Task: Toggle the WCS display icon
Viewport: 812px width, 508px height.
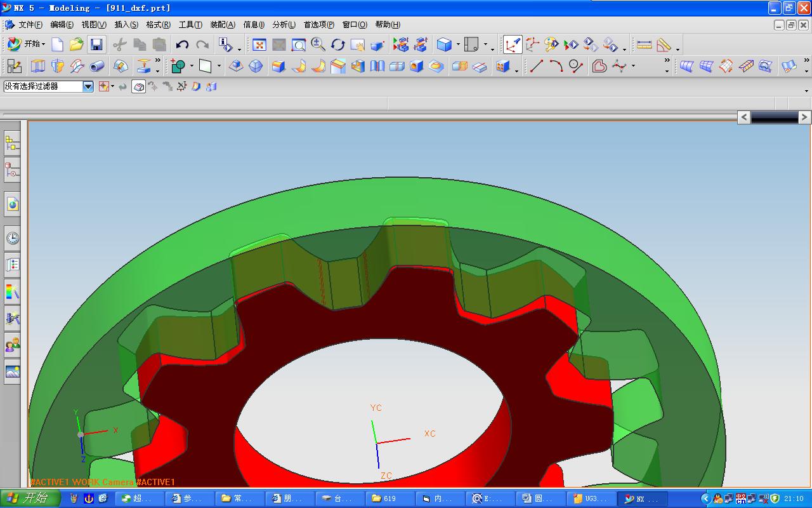Action: pyautogui.click(x=513, y=44)
